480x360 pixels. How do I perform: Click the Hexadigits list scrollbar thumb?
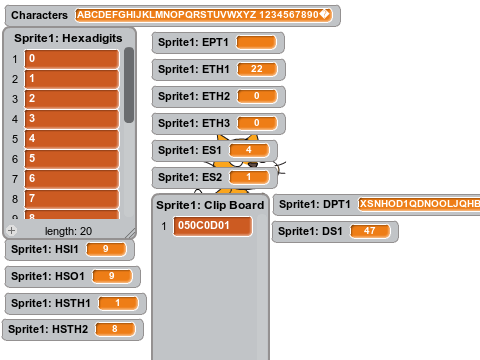coord(129,85)
